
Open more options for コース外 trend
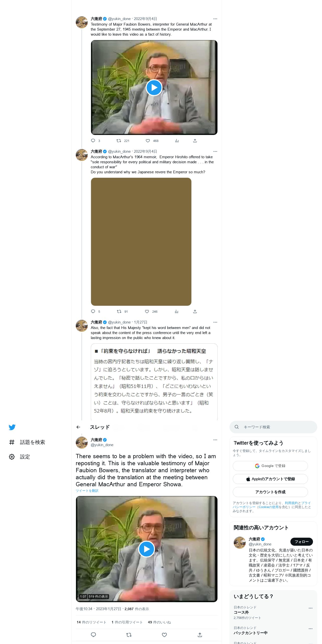[310, 608]
